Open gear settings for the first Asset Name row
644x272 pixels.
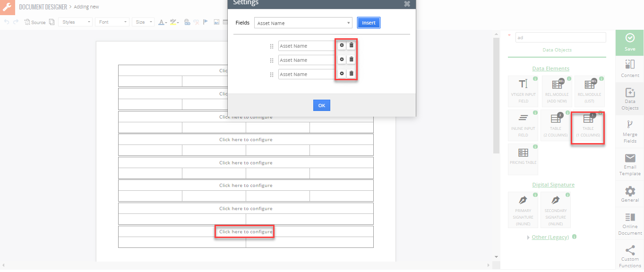[342, 45]
